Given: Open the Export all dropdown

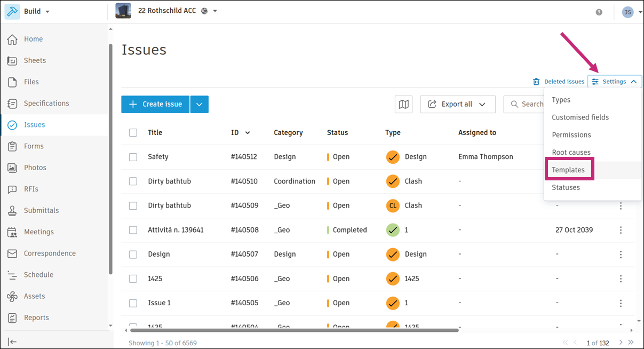Looking at the screenshot, I should click(457, 105).
